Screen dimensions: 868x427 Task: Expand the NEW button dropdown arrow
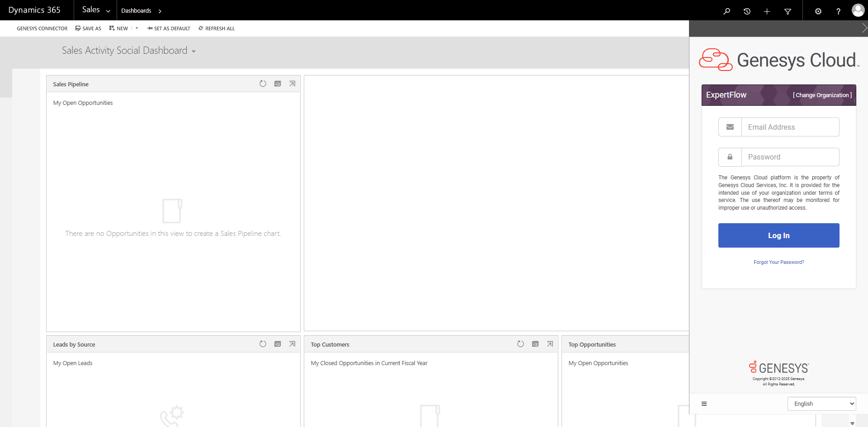coord(137,28)
